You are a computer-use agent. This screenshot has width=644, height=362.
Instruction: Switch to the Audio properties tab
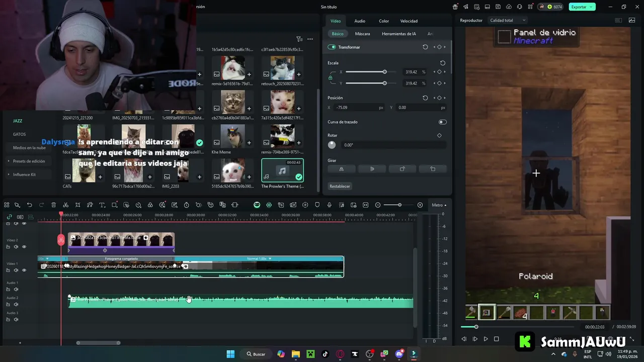[x=360, y=21]
